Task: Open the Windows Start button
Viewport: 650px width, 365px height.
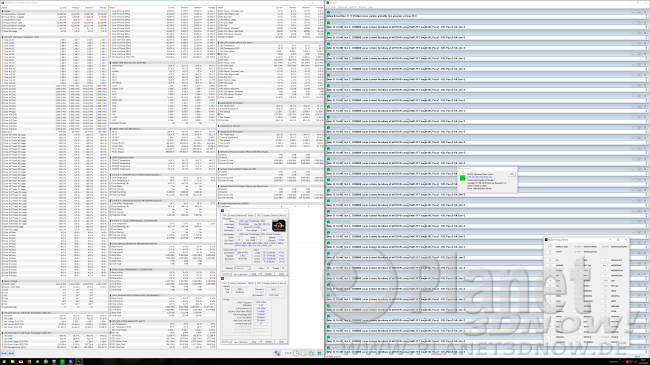Action: 4,362
